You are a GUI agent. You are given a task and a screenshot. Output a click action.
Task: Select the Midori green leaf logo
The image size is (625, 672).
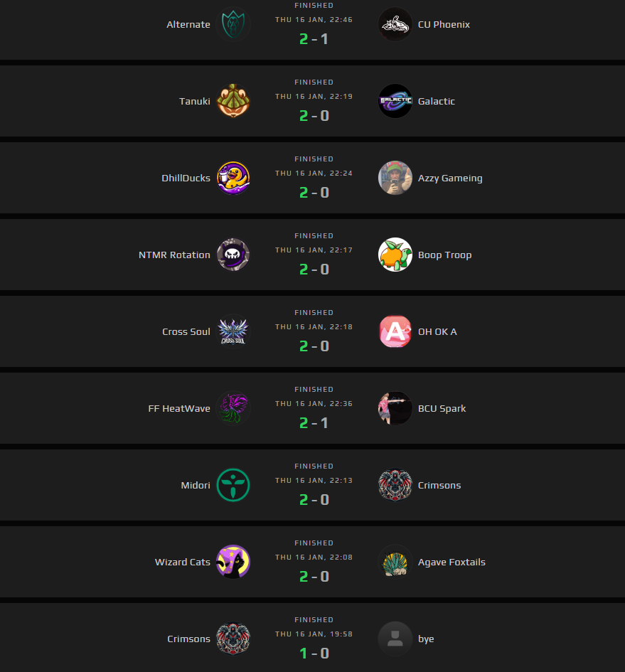233,485
